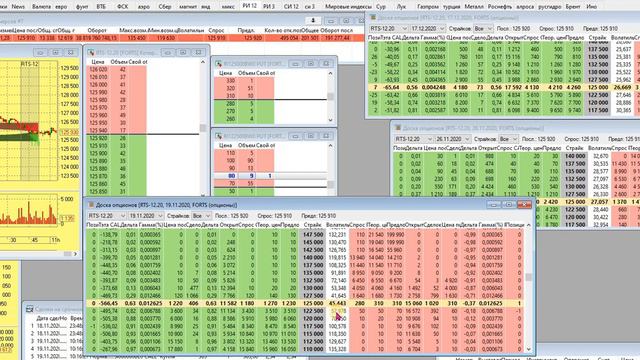
Task: Open RTS-12.20 dropdown in 17.12.2020 options board
Action: click(388, 29)
